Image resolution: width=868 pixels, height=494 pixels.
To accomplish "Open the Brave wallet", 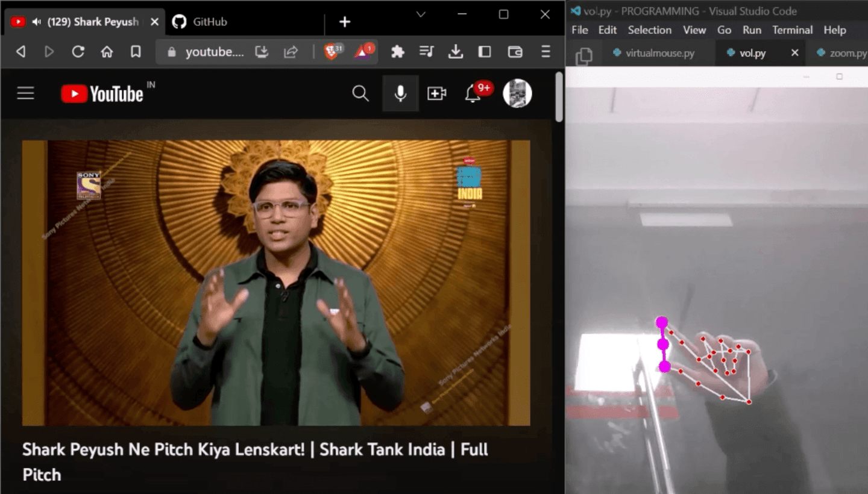I will point(515,52).
